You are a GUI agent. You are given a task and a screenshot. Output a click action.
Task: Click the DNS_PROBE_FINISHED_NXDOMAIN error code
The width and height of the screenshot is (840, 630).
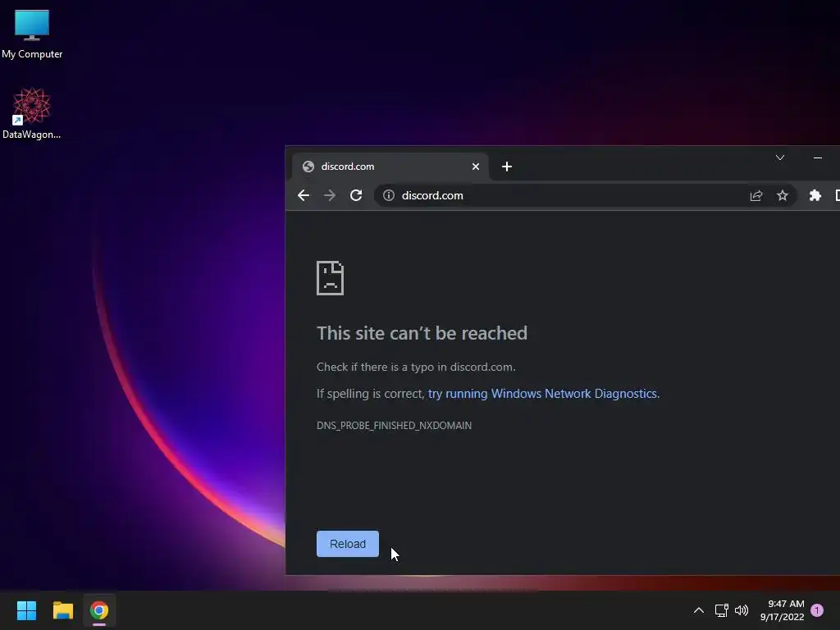click(x=395, y=426)
